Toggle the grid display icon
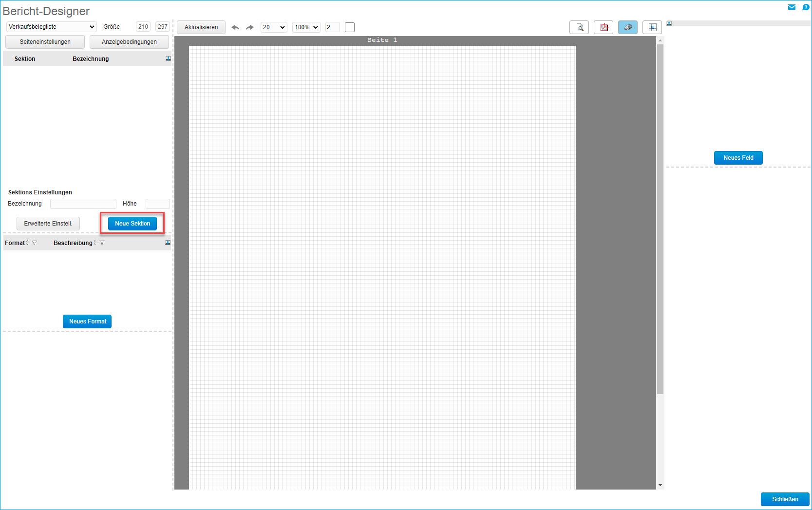Viewport: 812px width, 510px height. click(652, 27)
